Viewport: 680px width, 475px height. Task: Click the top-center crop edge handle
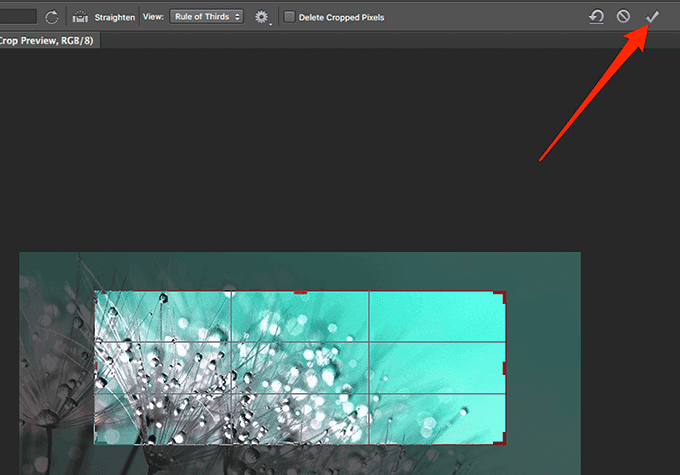point(300,292)
